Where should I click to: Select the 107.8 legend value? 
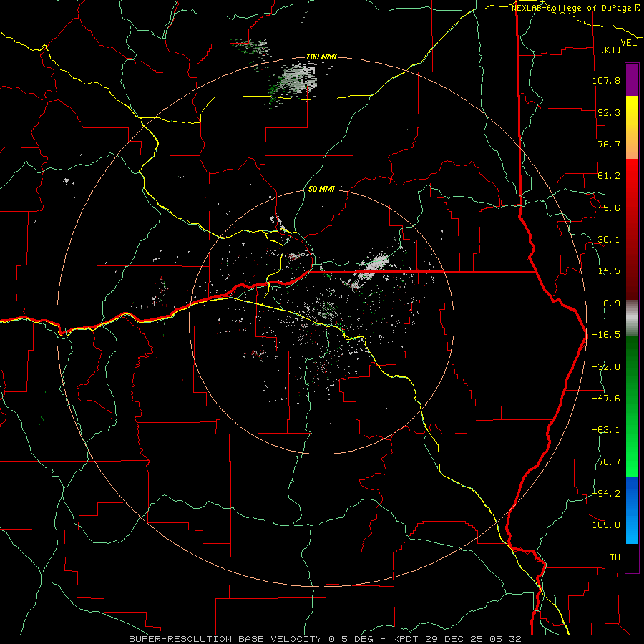click(606, 80)
